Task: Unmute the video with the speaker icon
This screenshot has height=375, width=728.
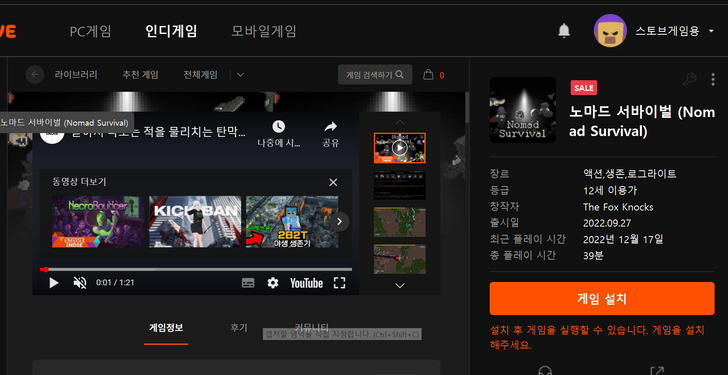Action: coord(80,283)
